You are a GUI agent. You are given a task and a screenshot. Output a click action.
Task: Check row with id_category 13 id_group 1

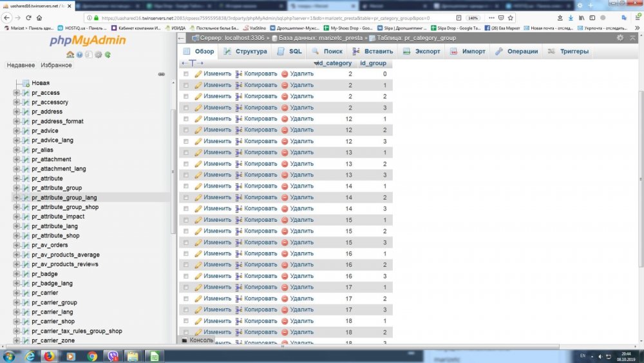pos(186,153)
